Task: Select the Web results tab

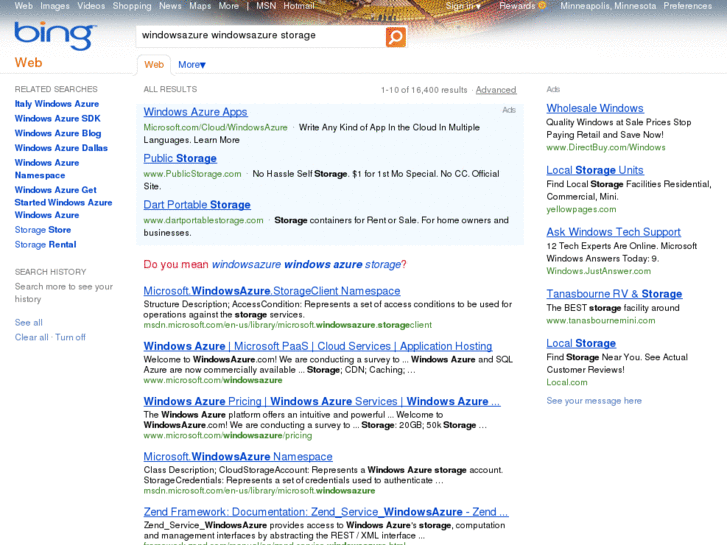Action: click(154, 65)
